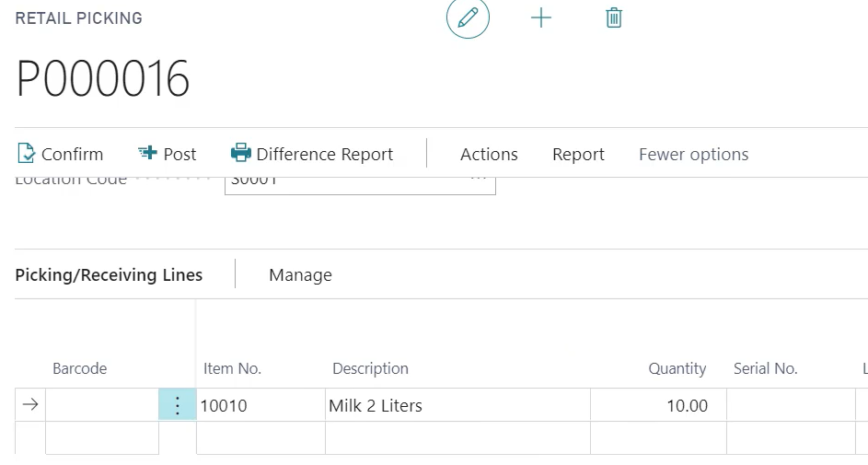Expand the Picking/Receiving Lines section
Viewport: 868px width, 465px height.
(x=109, y=275)
